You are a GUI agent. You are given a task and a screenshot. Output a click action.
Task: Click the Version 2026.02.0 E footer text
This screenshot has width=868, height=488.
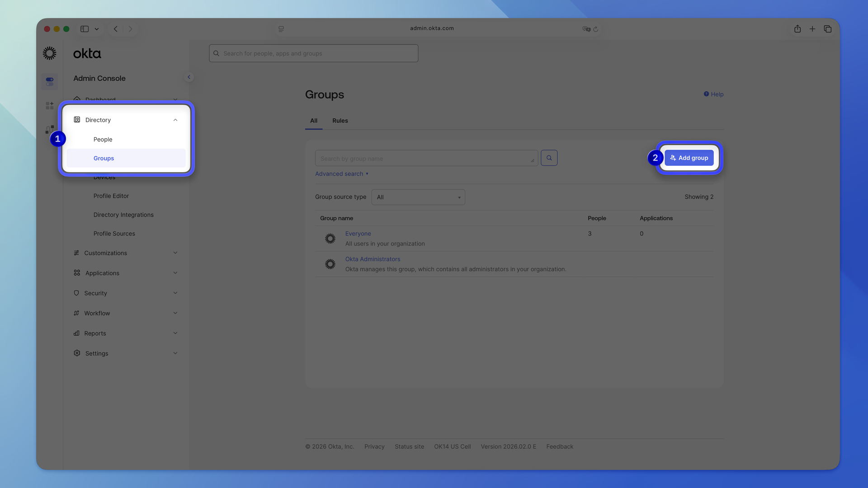pos(509,446)
